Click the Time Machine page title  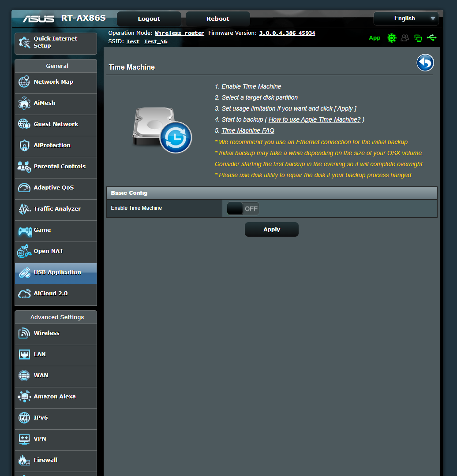point(131,67)
